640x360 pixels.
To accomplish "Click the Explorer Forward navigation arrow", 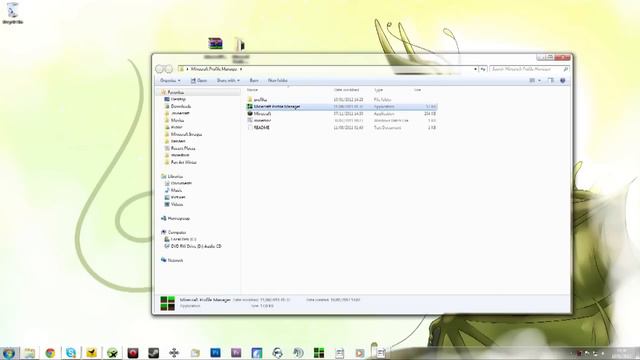I will coord(168,69).
